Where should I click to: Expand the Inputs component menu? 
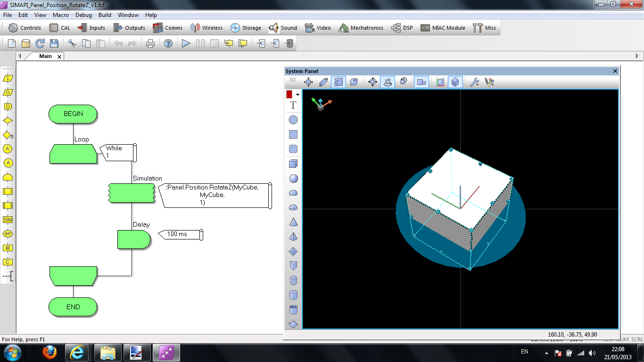coord(91,28)
